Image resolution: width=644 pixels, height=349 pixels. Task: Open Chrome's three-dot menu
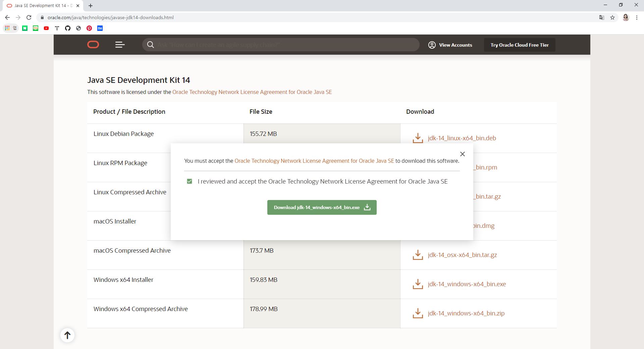[x=637, y=17]
